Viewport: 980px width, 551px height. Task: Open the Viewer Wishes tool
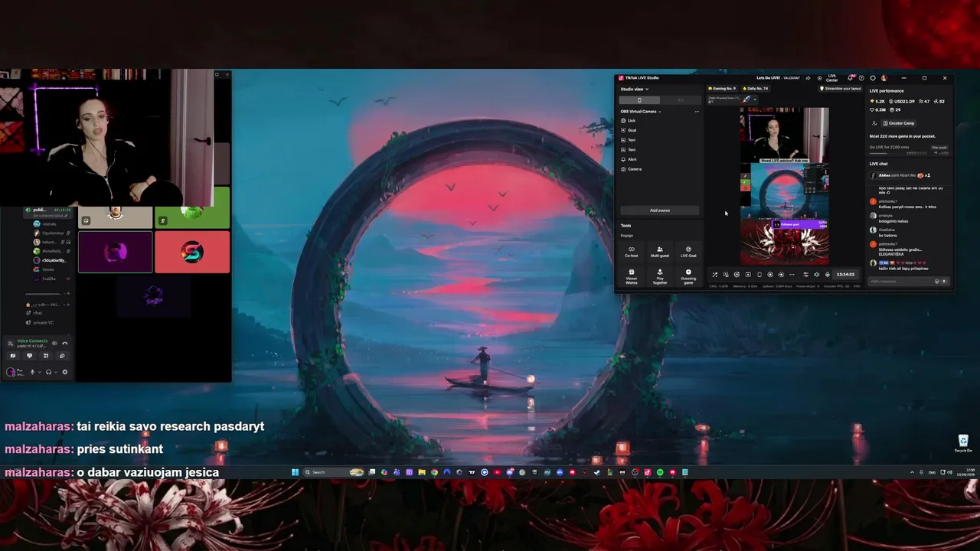point(632,275)
